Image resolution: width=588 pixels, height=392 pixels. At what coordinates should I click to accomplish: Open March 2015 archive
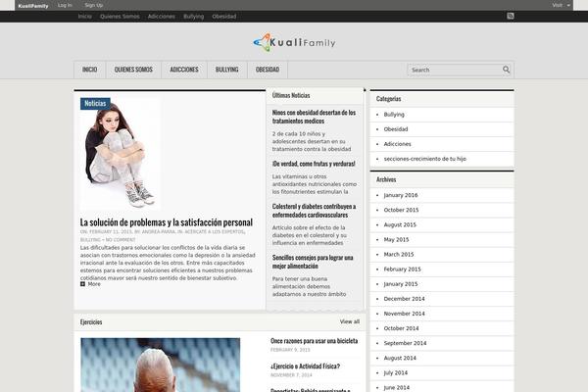pos(399,255)
